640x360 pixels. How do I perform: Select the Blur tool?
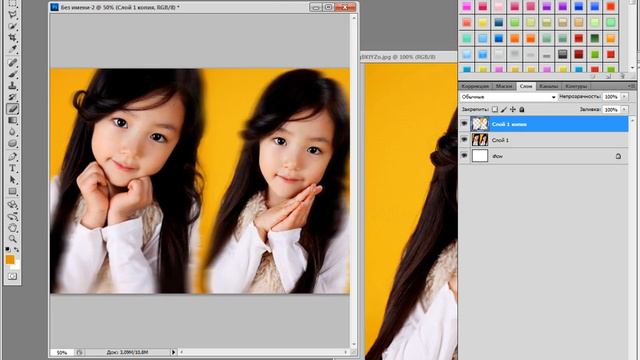[13, 132]
